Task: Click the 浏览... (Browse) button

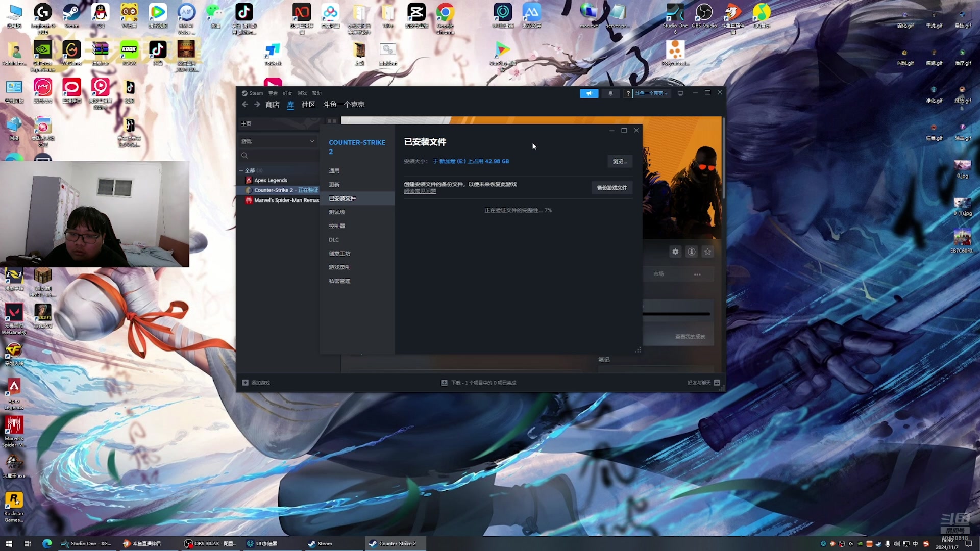Action: coord(620,161)
